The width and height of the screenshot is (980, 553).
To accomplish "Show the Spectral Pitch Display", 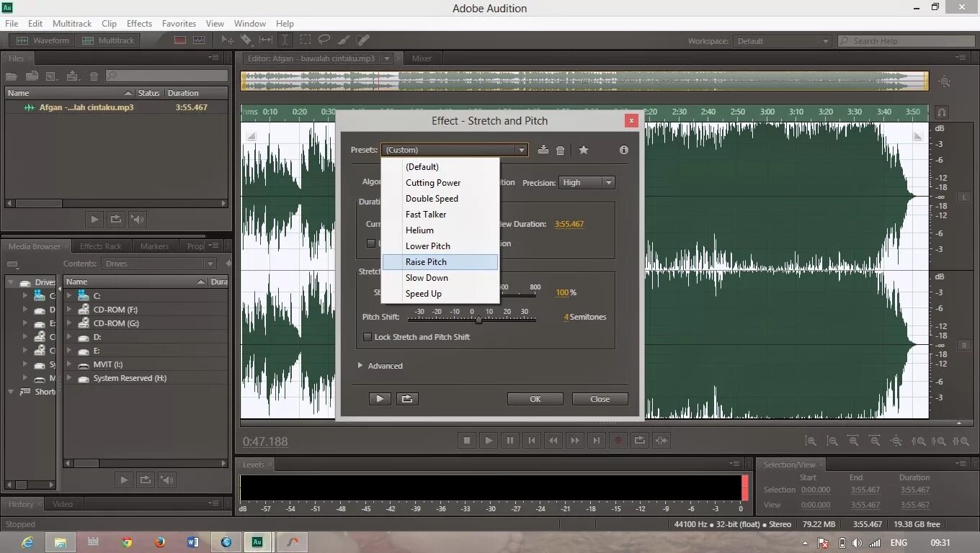I will 199,40.
